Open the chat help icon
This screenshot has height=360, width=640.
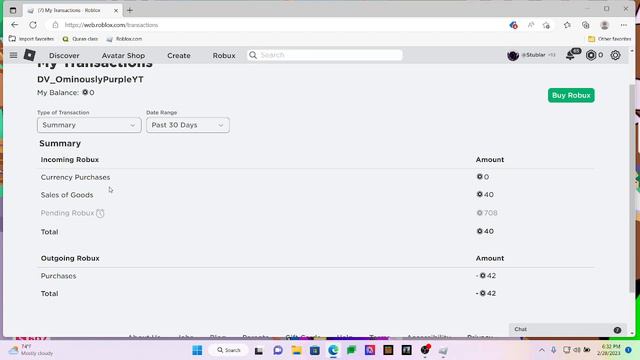coord(617,330)
